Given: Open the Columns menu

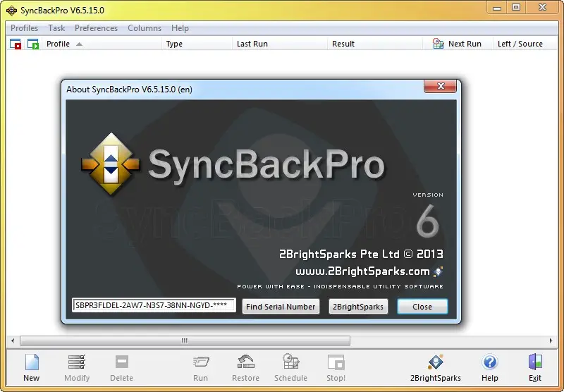Looking at the screenshot, I should 145,28.
